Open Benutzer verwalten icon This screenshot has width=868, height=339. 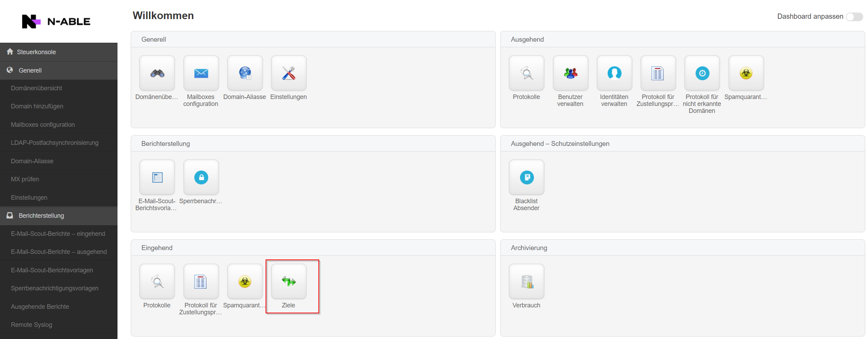(570, 73)
